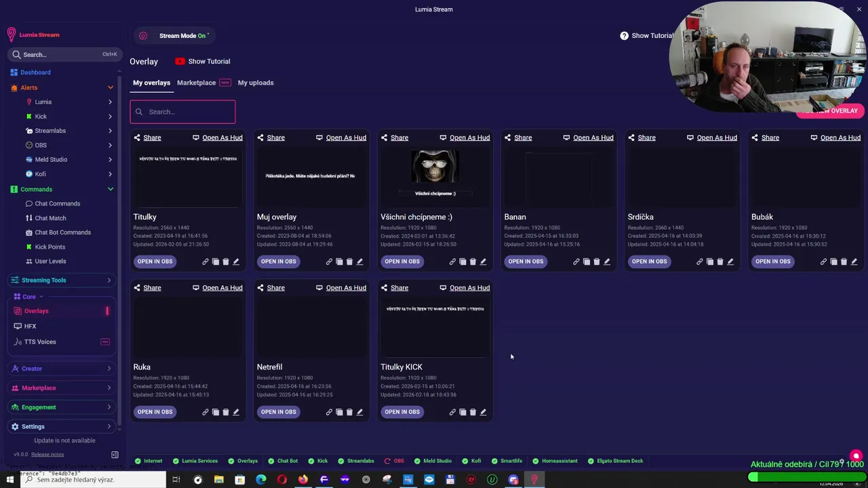Switch to My uploads tab

[x=256, y=83]
